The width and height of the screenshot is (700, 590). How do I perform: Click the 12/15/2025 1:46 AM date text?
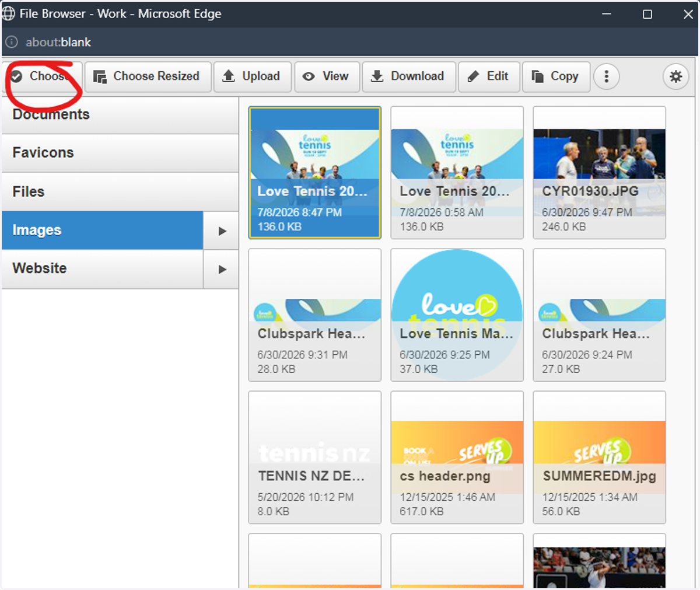448,497
